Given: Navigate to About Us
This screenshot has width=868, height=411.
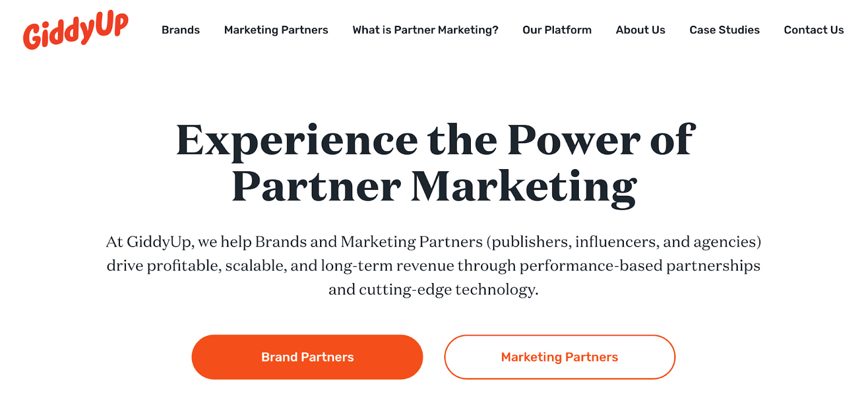Looking at the screenshot, I should [x=640, y=30].
